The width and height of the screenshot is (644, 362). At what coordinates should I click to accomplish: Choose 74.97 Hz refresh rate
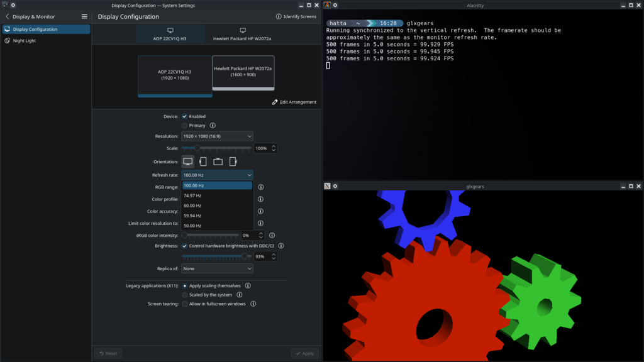[x=217, y=196]
